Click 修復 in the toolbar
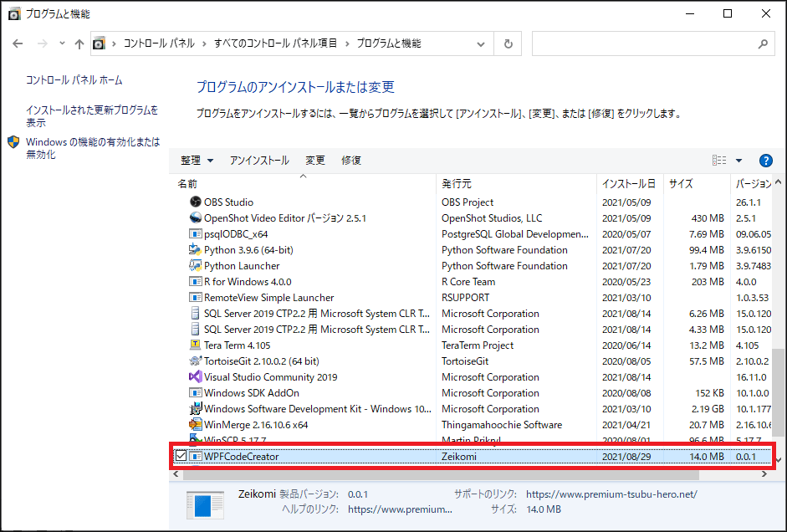787x532 pixels. click(351, 161)
